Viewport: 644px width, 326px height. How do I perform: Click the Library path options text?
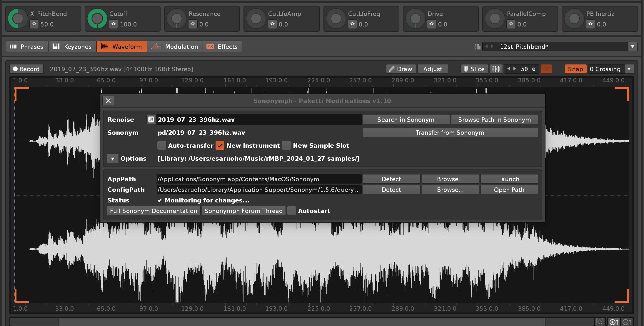click(258, 159)
